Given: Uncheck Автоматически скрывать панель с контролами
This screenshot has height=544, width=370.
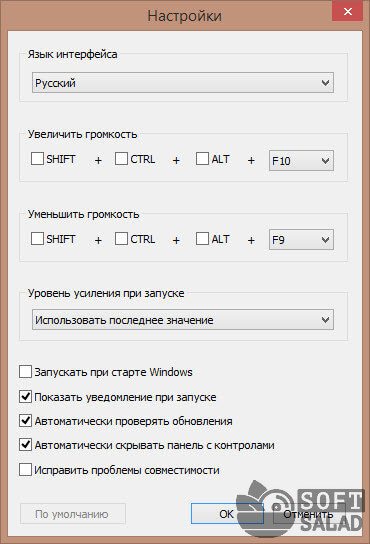Looking at the screenshot, I should (x=25, y=445).
